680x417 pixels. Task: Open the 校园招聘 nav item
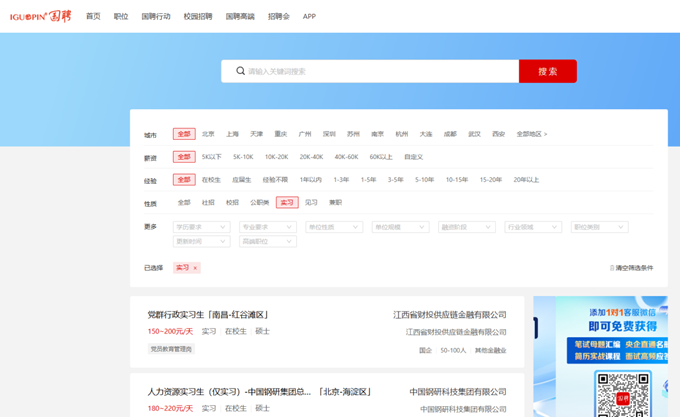tap(198, 16)
